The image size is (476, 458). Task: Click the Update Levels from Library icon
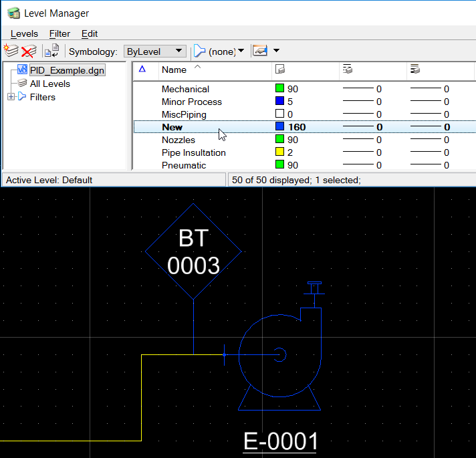pos(51,51)
